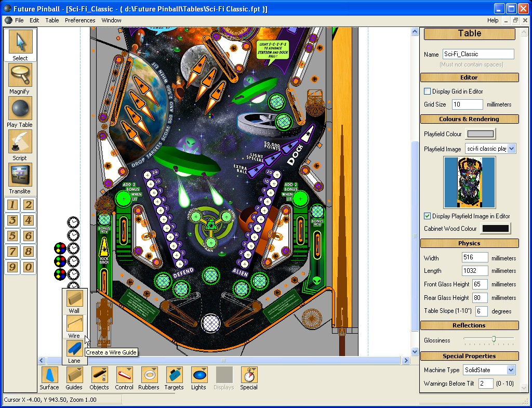This screenshot has height=408, width=532.
Task: Open the Script editor icon
Action: click(20, 142)
